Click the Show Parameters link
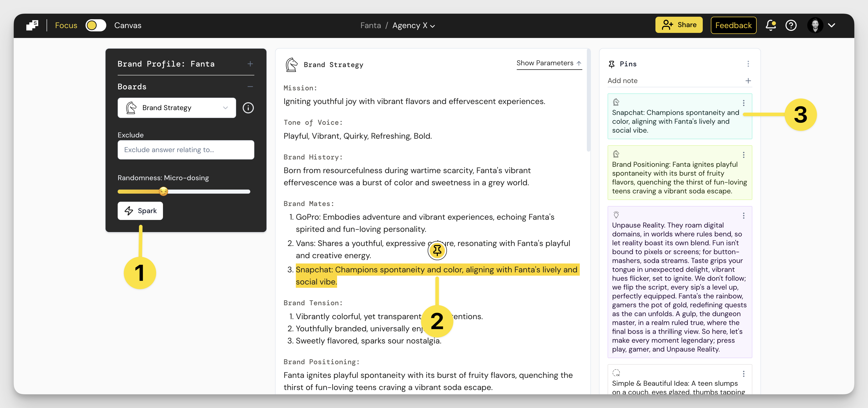Screen dimensions: 868x408 pyautogui.click(x=549, y=63)
